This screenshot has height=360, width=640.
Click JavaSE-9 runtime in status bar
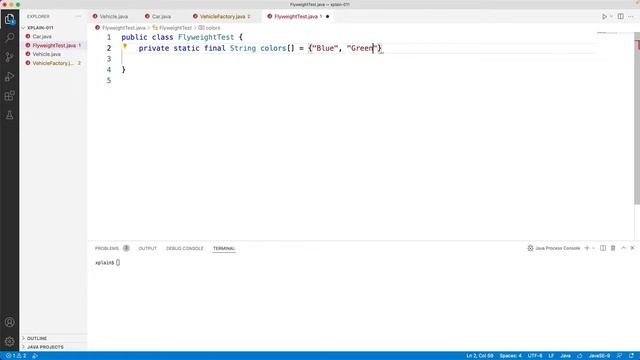coord(599,356)
